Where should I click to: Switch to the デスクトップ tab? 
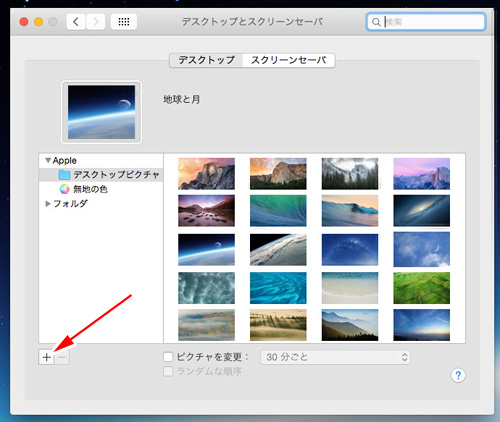206,60
